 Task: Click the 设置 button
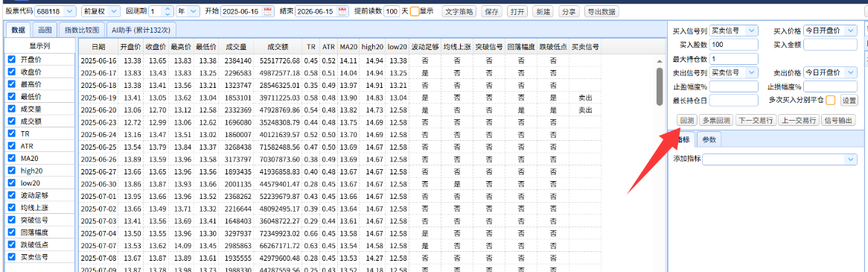pos(849,101)
